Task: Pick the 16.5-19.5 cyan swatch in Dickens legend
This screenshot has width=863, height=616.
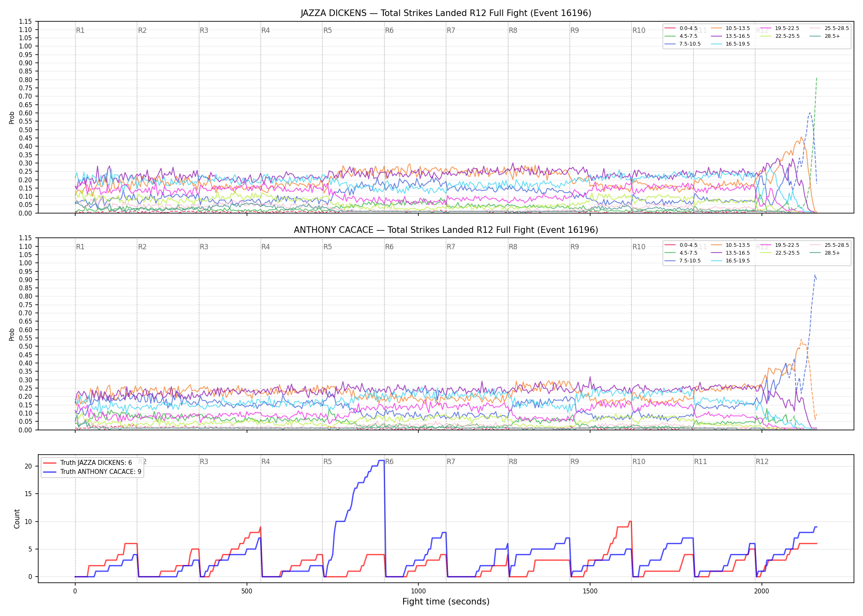Action: tap(717, 44)
